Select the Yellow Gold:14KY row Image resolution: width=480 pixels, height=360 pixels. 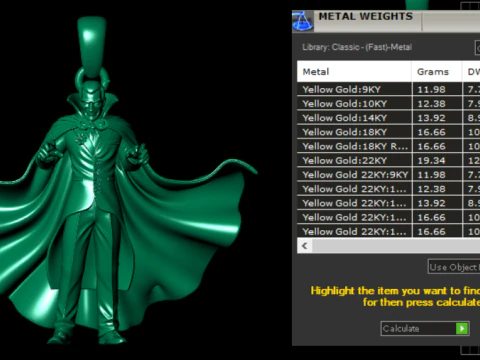coord(388,118)
